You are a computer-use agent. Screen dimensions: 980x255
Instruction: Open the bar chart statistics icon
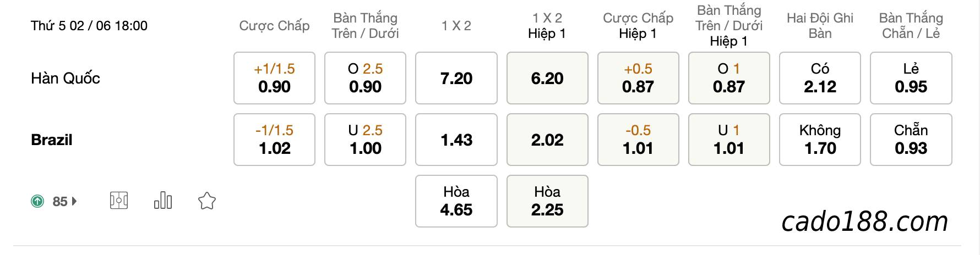[163, 201]
